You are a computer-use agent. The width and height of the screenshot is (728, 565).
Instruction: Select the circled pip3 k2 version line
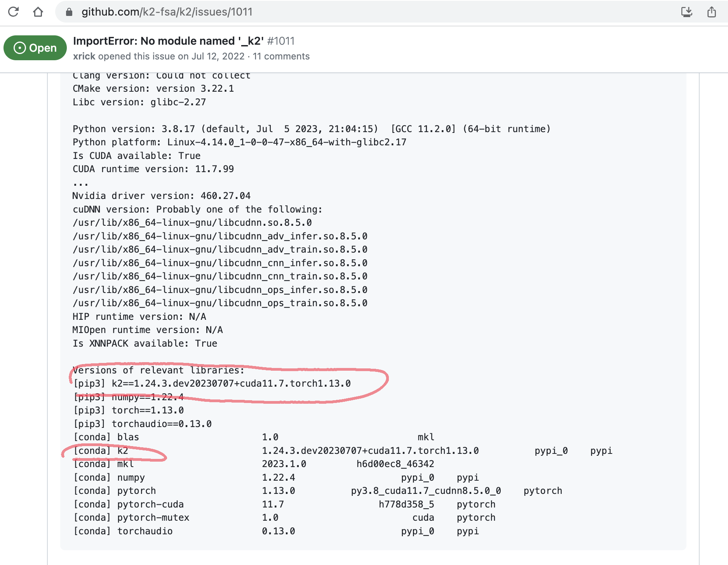[x=211, y=384]
